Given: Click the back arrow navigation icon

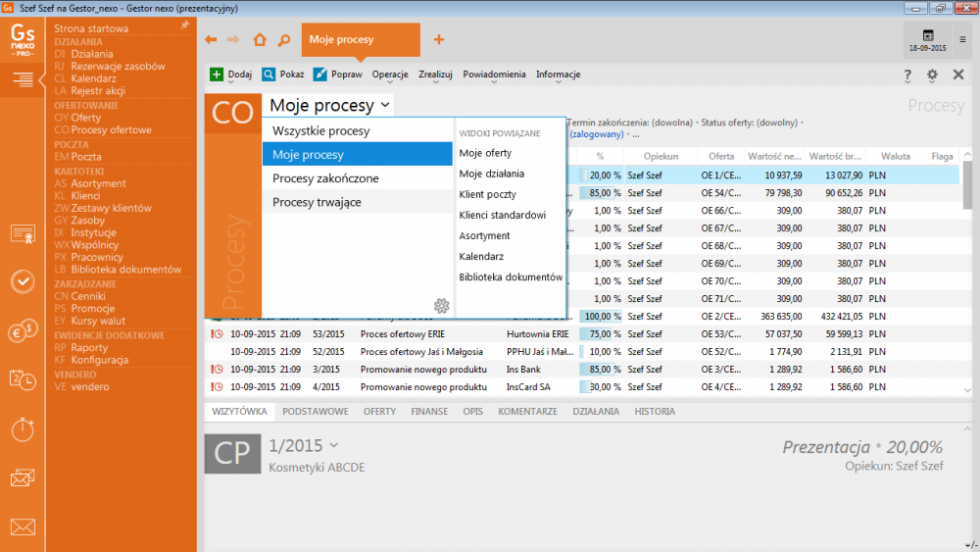Looking at the screenshot, I should click(x=211, y=40).
